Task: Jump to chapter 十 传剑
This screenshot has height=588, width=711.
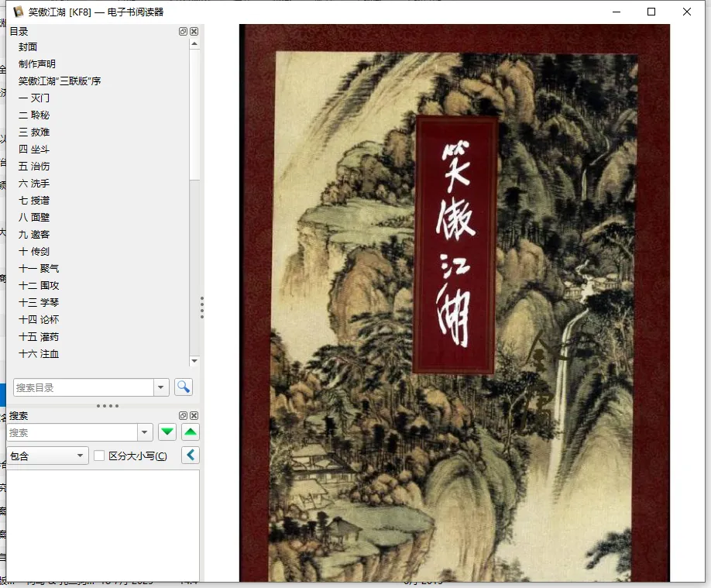Action: coord(33,251)
